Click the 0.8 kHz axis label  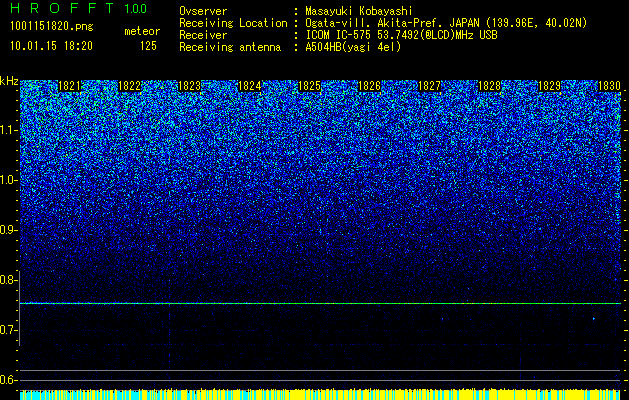8,280
